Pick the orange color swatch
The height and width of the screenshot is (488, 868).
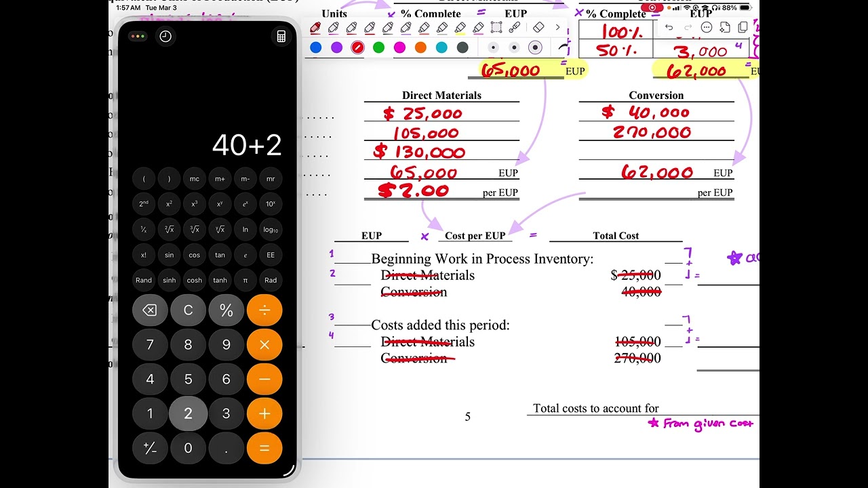click(420, 47)
